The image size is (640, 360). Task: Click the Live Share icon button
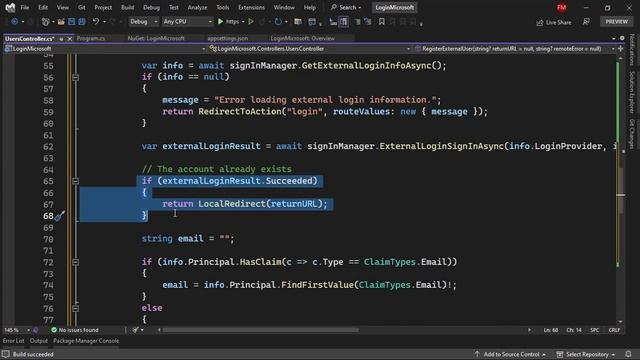coord(553,22)
